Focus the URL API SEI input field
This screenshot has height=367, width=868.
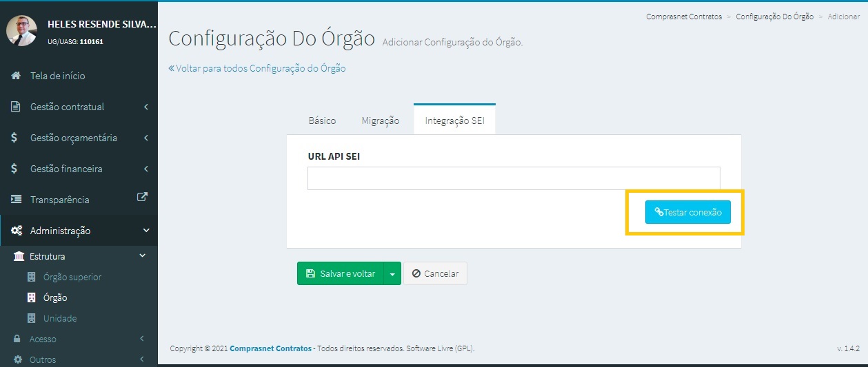tap(514, 178)
